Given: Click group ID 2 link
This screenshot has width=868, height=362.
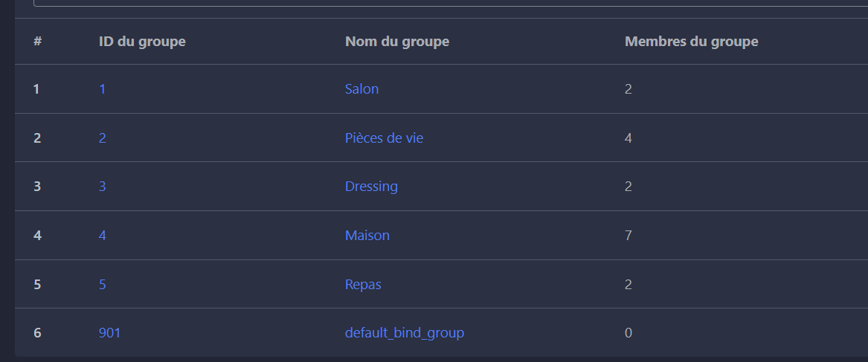Looking at the screenshot, I should tap(103, 138).
